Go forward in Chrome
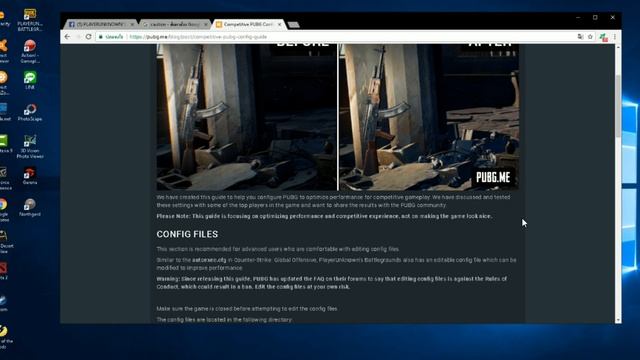Viewport: 640px width, 360px height. 78,37
